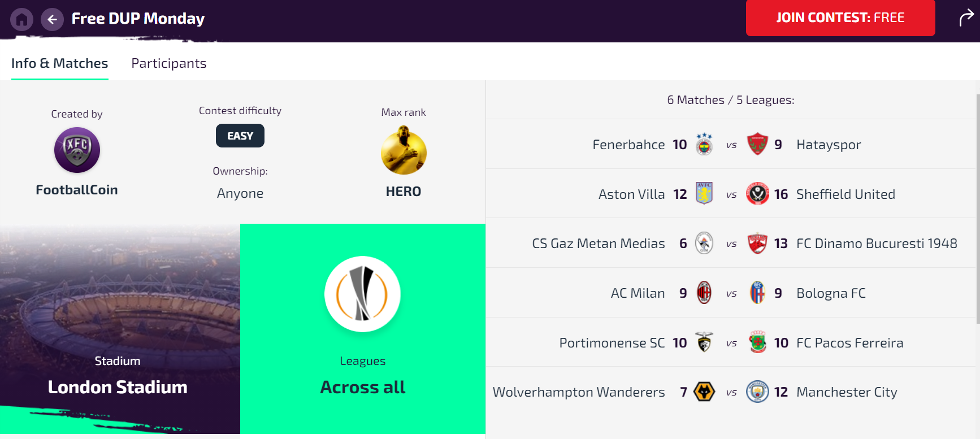Screen dimensions: 980x439
Task: Select the Manchester City badge
Action: click(757, 392)
